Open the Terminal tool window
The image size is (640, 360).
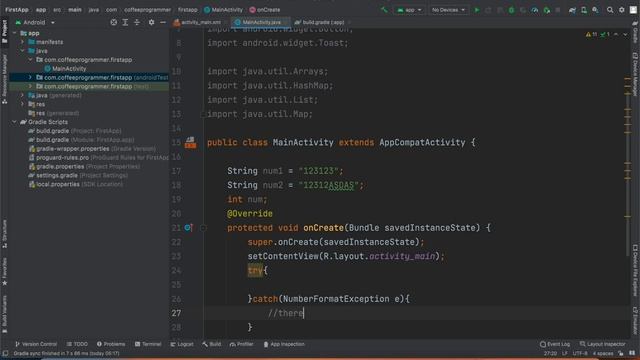148,344
